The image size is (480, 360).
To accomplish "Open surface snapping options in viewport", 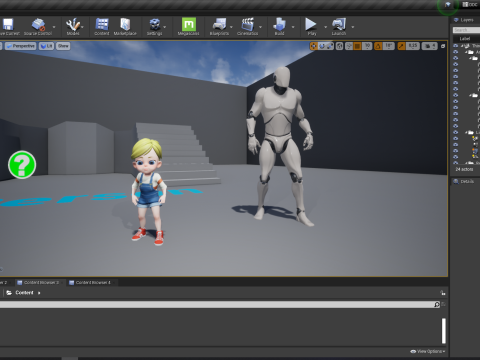I will [349, 46].
